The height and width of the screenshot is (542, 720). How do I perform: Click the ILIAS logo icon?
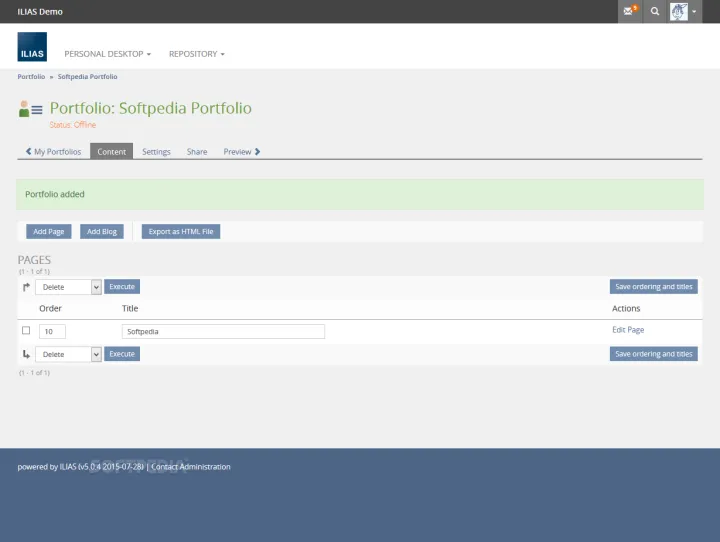pos(32,47)
